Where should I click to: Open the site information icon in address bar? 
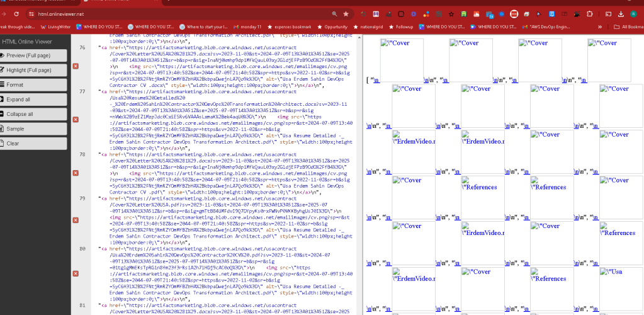[32, 14]
